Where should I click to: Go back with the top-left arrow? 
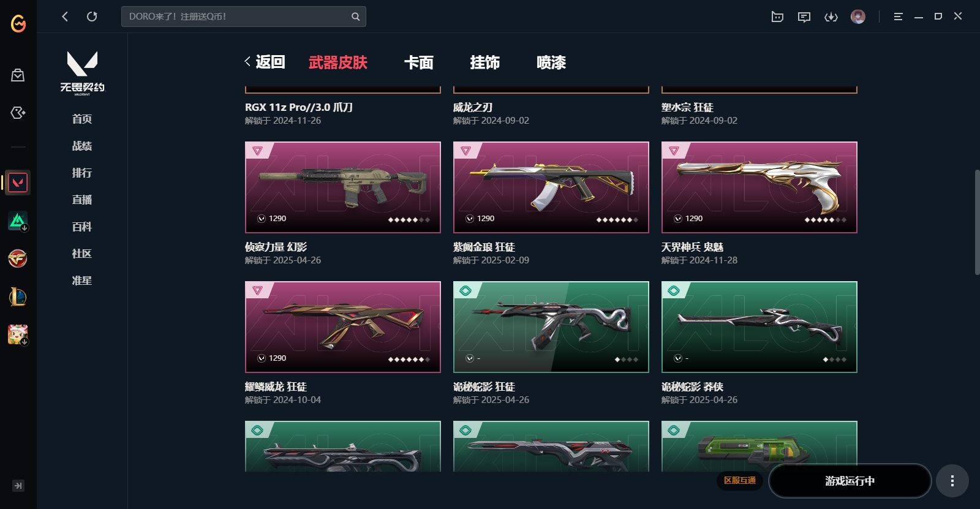[65, 17]
